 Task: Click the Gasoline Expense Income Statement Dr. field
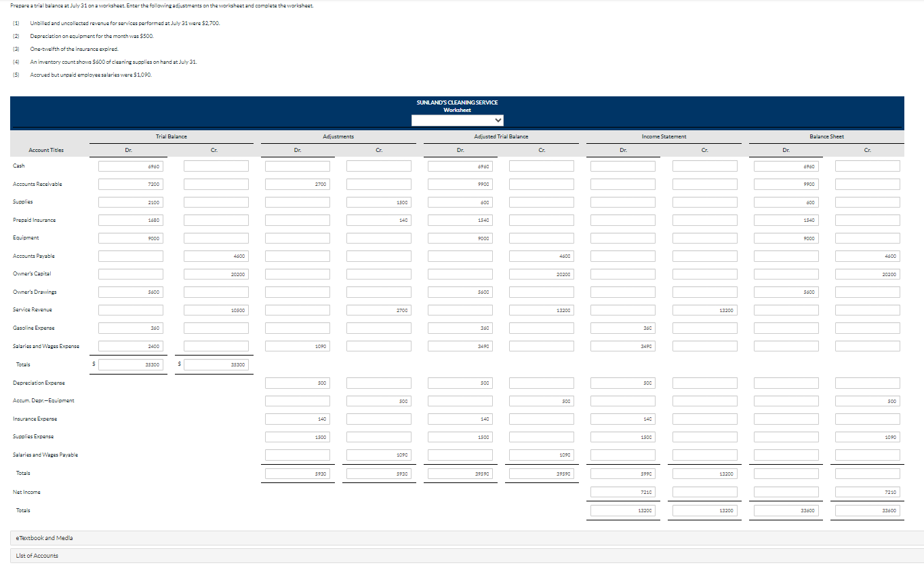622,328
